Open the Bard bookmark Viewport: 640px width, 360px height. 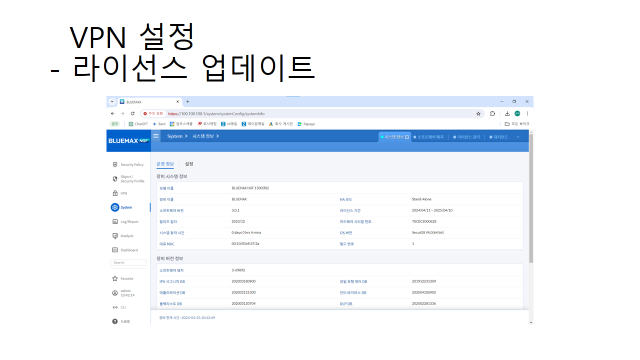point(159,124)
